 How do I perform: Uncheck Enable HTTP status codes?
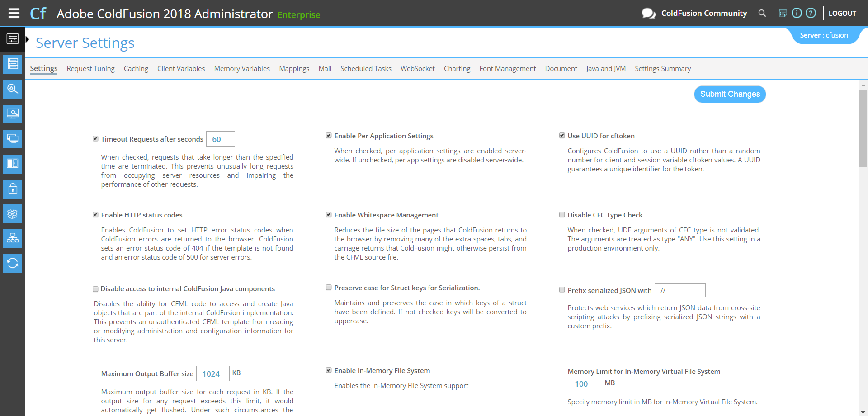[x=95, y=215]
